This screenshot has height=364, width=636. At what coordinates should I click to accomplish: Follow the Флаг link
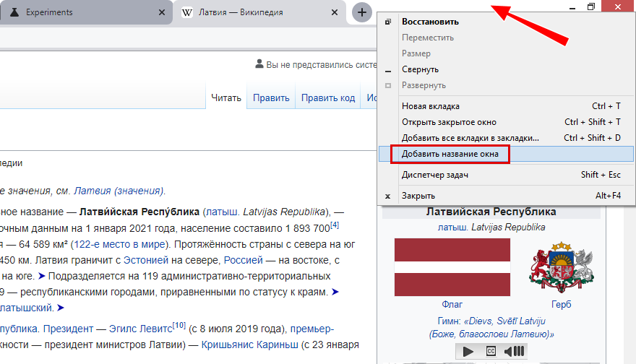click(x=452, y=304)
